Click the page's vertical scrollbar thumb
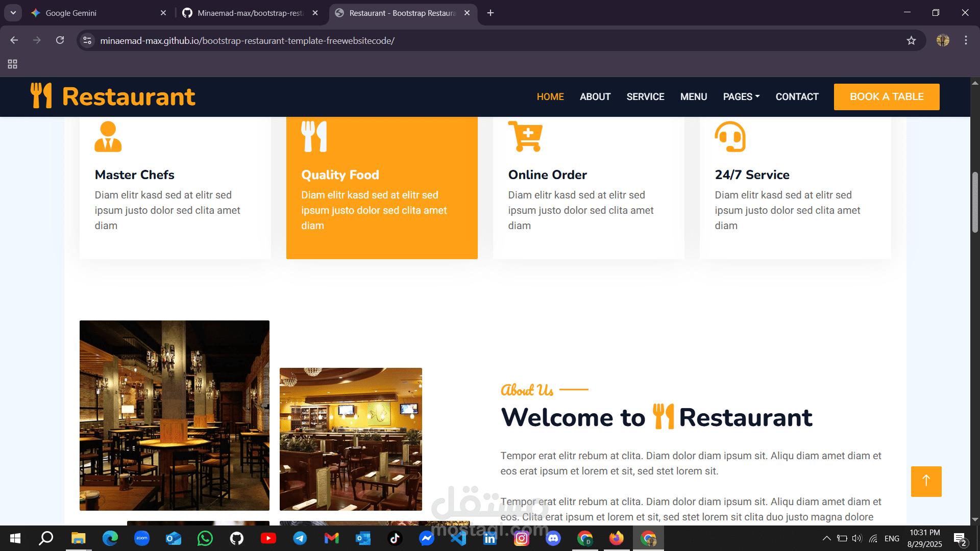Image resolution: width=980 pixels, height=551 pixels. coord(975,202)
